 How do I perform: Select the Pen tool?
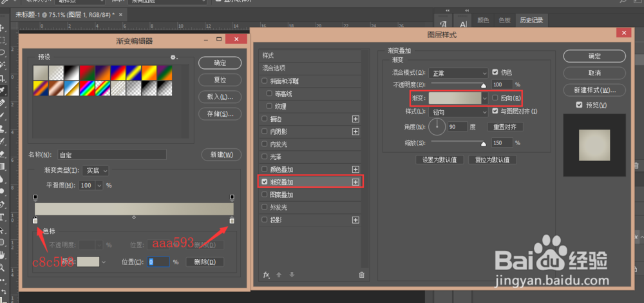[2, 204]
